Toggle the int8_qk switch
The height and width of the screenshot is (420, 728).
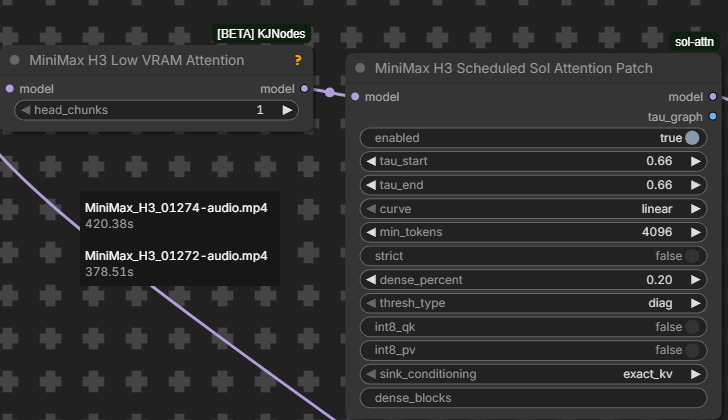click(x=692, y=327)
